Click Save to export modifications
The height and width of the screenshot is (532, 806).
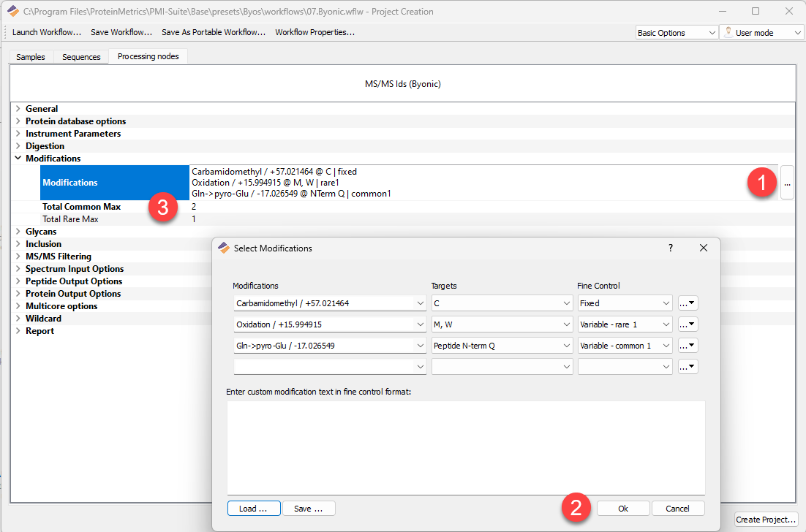click(x=309, y=509)
